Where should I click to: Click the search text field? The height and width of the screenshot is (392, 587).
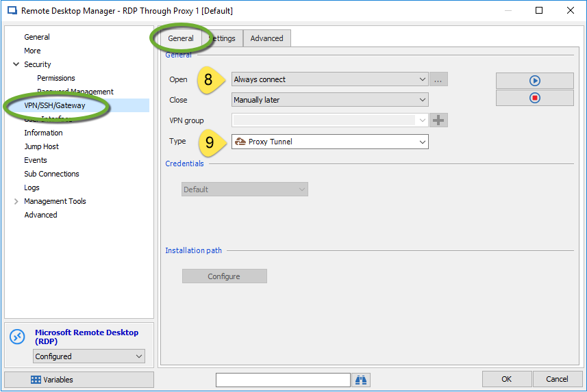pos(282,380)
